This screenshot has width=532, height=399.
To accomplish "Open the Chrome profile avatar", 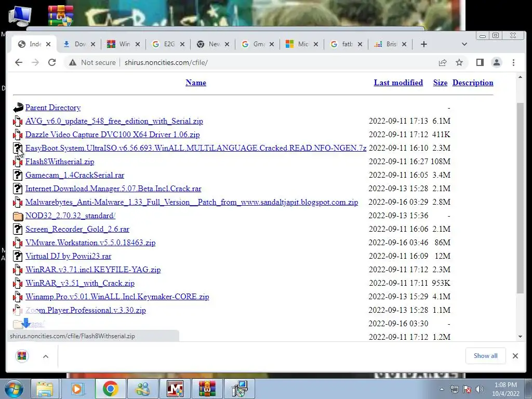I will [497, 62].
